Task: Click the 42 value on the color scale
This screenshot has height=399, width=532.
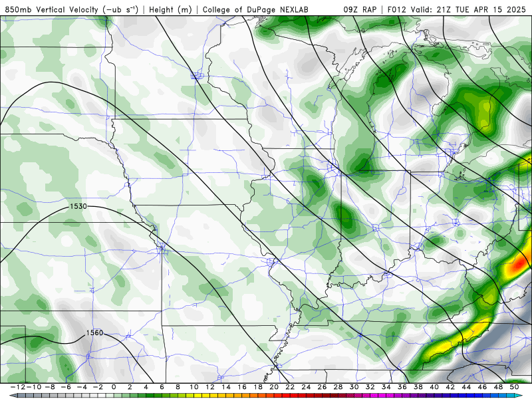Action: pyautogui.click(x=450, y=387)
